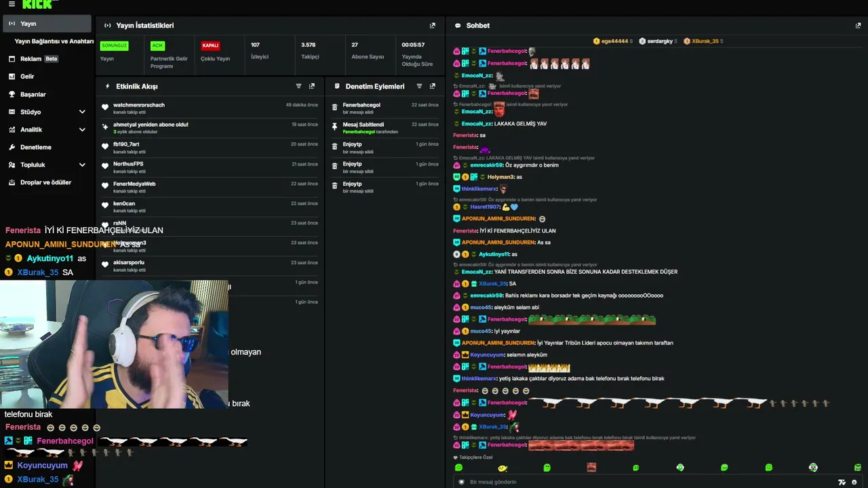Click thinklikemarx on the 'yetiş lakaka' message
868x488 pixels.
(x=479, y=379)
